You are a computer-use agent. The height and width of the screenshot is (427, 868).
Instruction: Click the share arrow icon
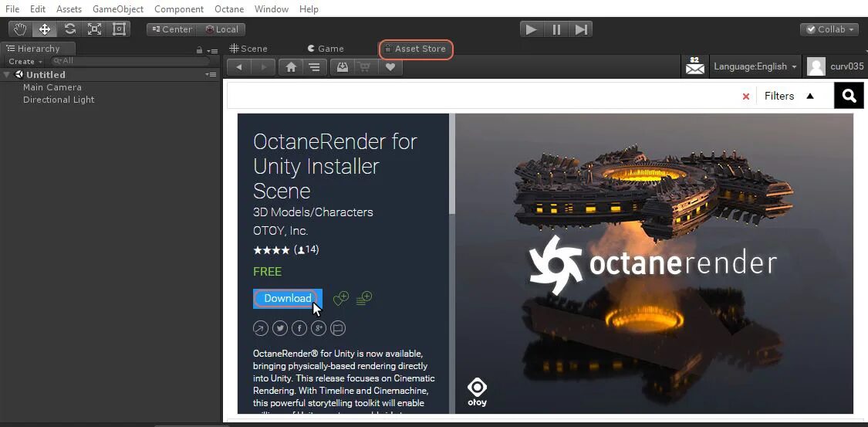click(x=260, y=328)
